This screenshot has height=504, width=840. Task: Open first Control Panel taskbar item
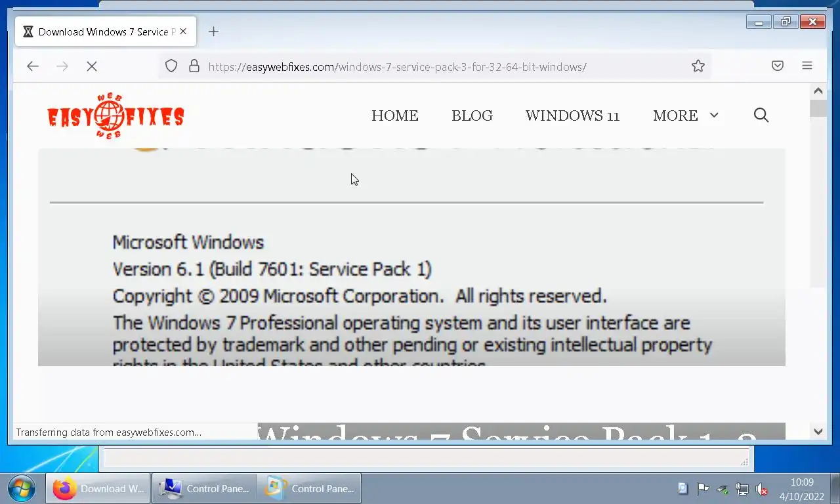(x=203, y=488)
